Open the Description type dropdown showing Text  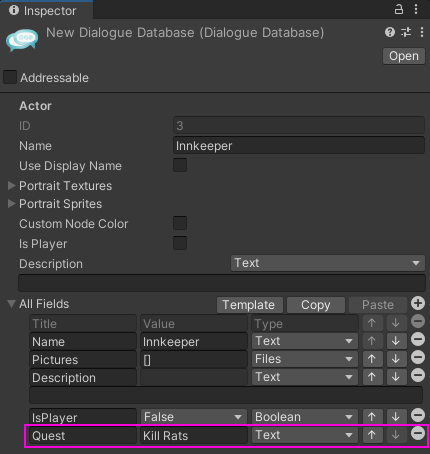click(328, 263)
